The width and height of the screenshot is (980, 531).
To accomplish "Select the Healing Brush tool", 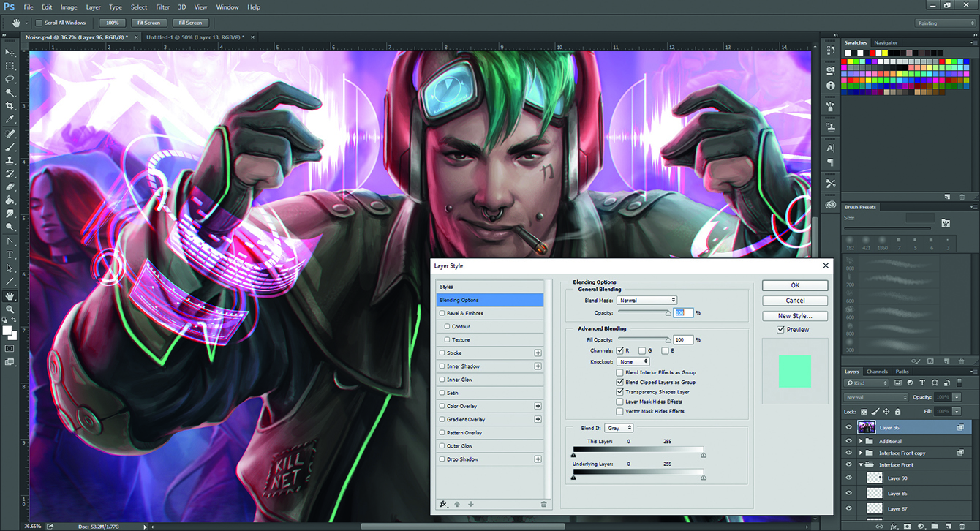I will 10,134.
